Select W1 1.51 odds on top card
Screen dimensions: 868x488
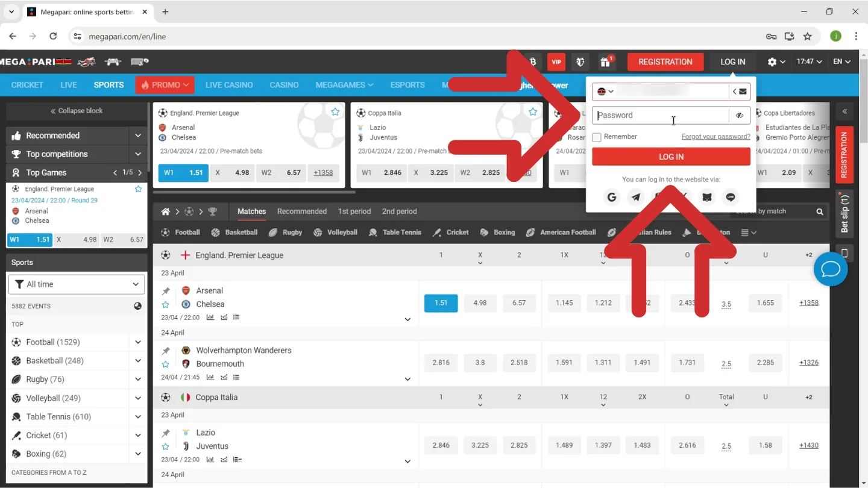[183, 173]
